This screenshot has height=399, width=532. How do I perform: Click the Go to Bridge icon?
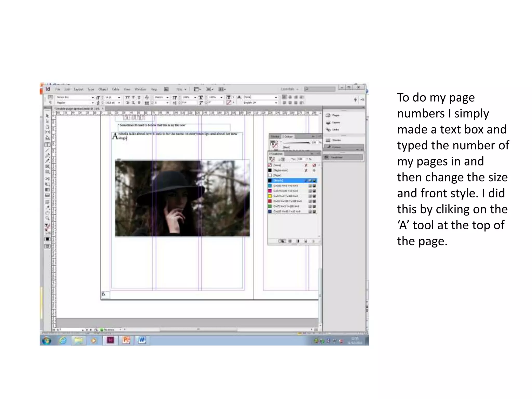[166, 89]
